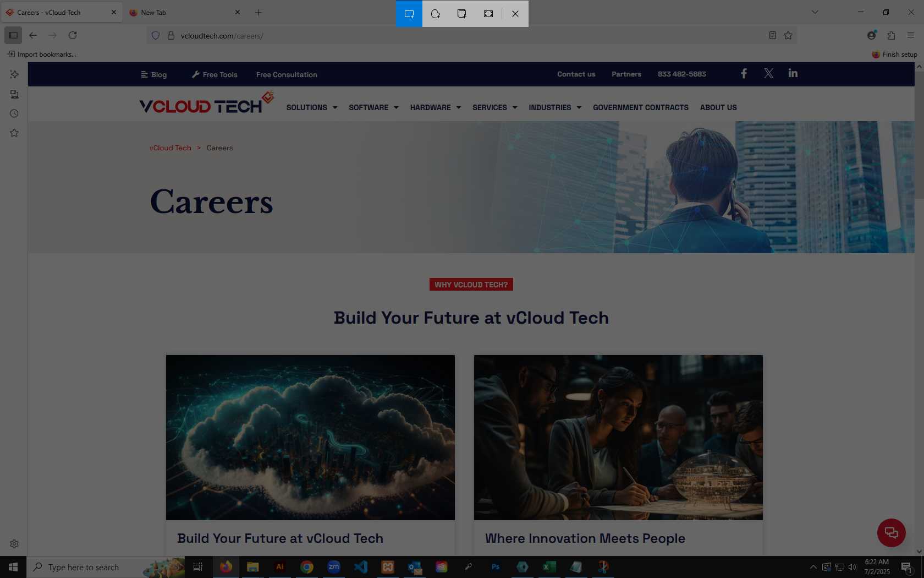924x578 pixels.
Task: Open Free Tools link
Action: click(215, 74)
